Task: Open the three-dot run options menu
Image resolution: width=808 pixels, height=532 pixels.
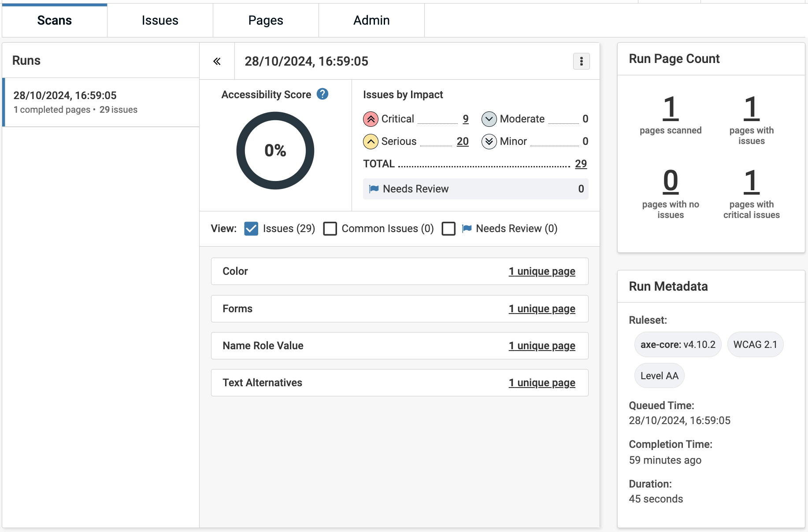Action: [581, 61]
